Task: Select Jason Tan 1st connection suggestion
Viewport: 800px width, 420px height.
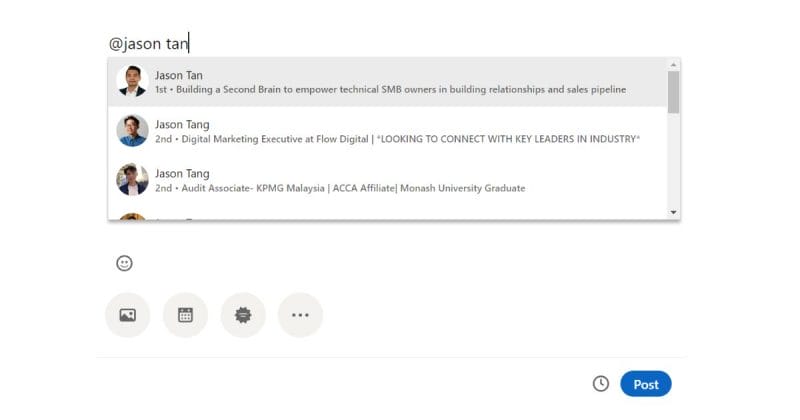Action: click(387, 82)
